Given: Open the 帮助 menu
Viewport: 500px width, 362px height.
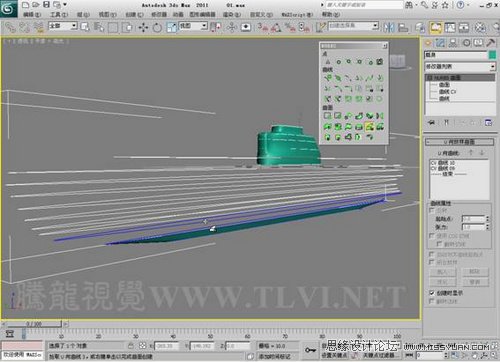Looking at the screenshot, I should coord(331,14).
